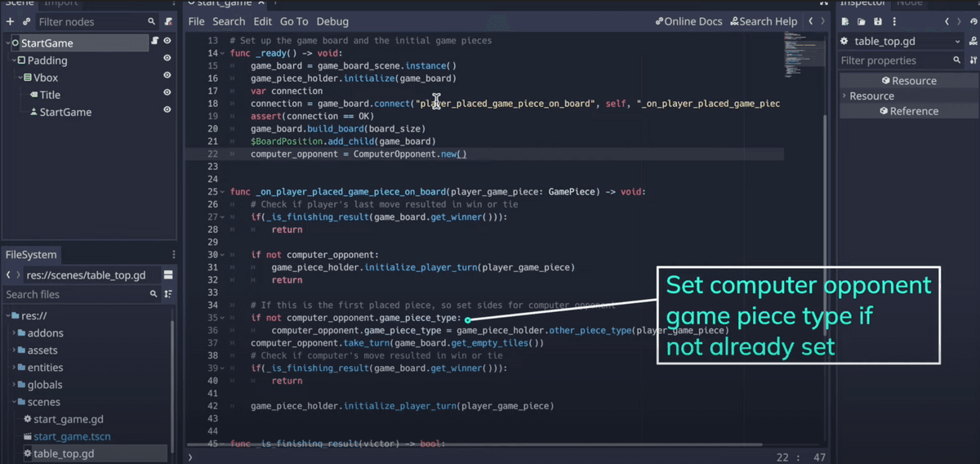Viewport: 980px width, 464px height.
Task: Toggle visibility of Vbox node
Action: [167, 75]
